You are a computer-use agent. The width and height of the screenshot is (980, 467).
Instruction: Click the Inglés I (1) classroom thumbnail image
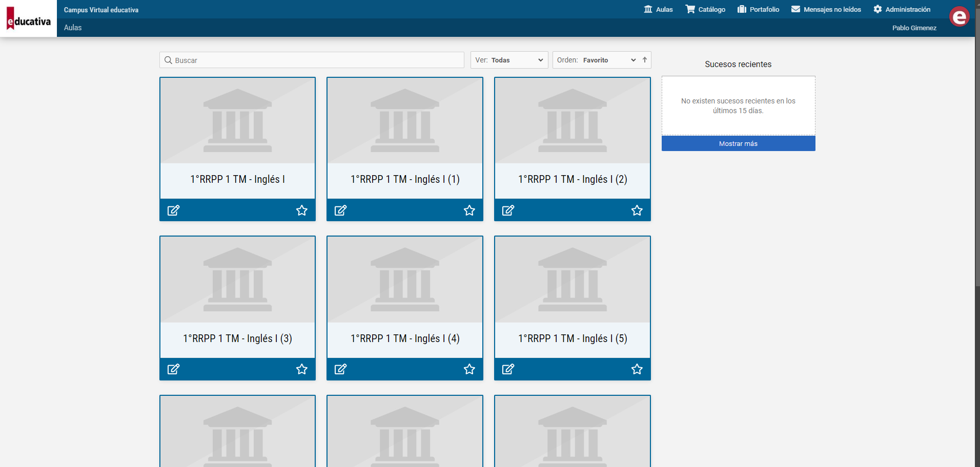[x=405, y=121]
